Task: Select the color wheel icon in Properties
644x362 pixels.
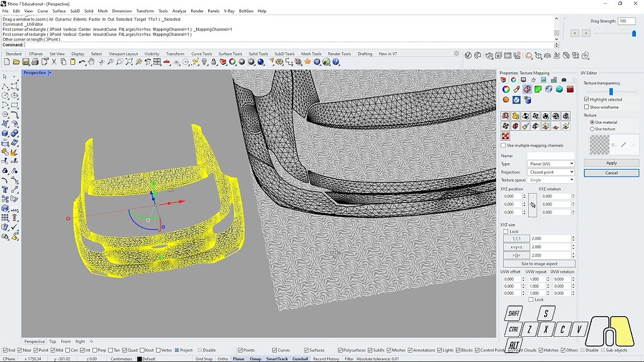Action: 505,89
